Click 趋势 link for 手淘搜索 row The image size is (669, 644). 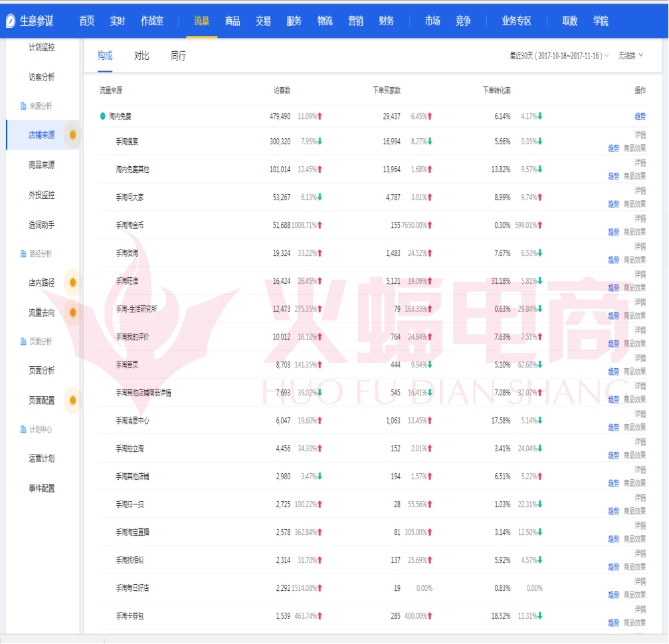tap(614, 148)
